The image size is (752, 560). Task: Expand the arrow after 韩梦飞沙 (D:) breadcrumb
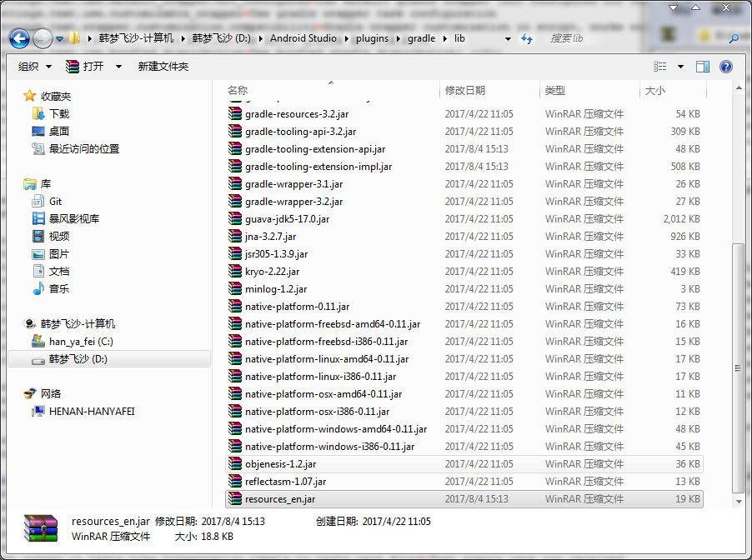[260, 39]
